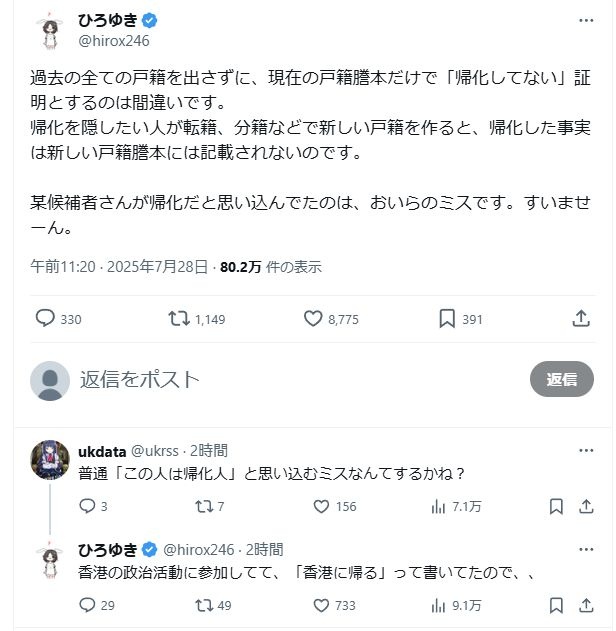Screen dimensions: 616x631
Task: Repost ukdata's reply with 7 reposts
Action: (203, 507)
